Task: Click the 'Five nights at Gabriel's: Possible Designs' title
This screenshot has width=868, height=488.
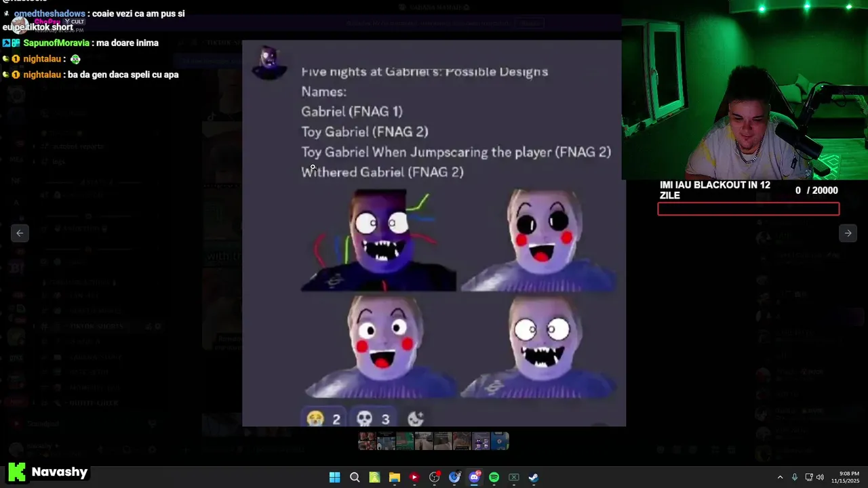Action: click(425, 71)
